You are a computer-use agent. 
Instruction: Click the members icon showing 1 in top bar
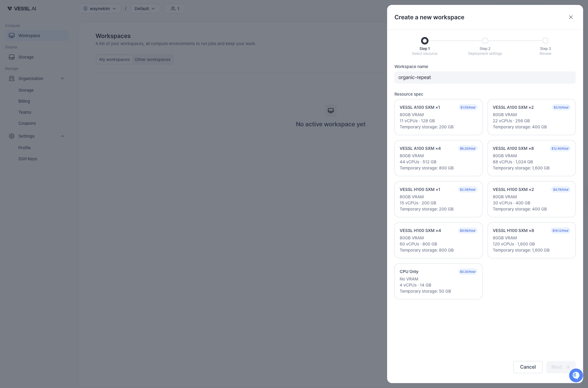coord(175,8)
